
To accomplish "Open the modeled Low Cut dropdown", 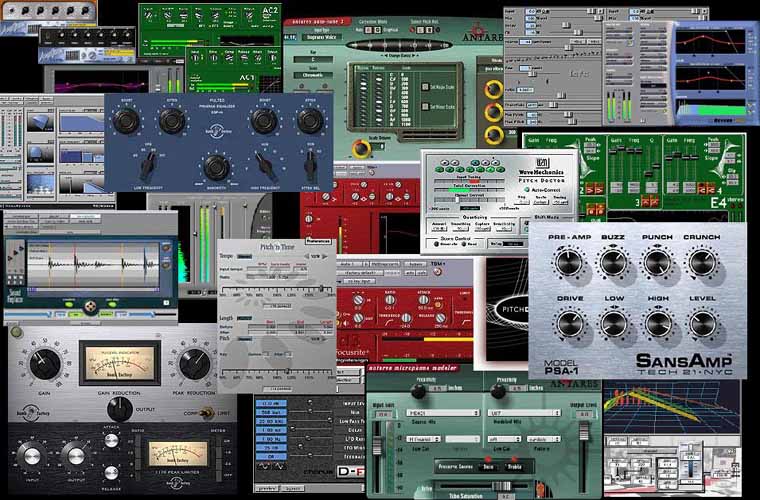I will point(505,439).
